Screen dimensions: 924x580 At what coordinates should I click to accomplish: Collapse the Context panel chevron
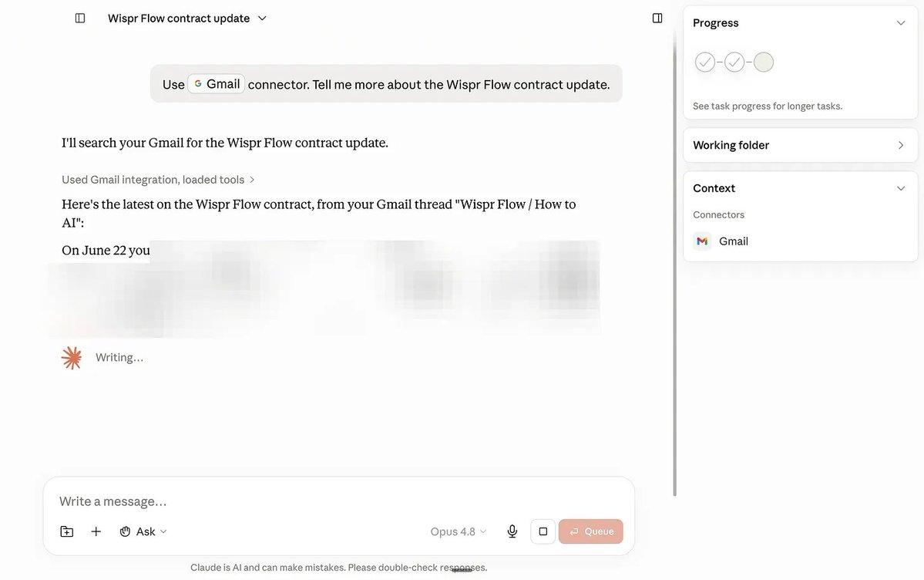pos(900,188)
